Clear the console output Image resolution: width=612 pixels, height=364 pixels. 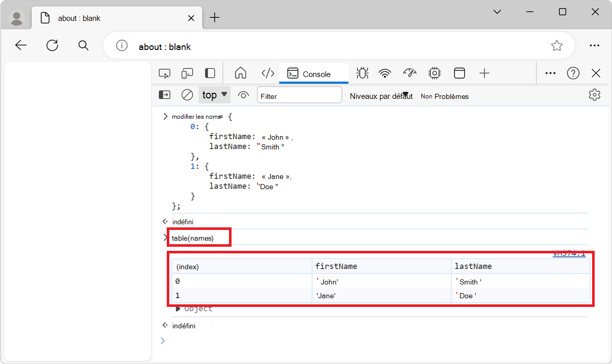188,95
